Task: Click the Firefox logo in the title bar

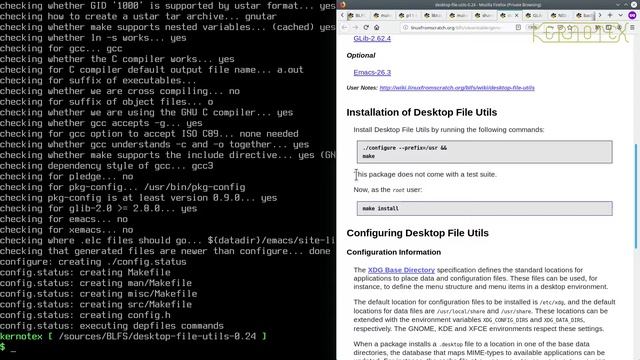Action: click(342, 4)
